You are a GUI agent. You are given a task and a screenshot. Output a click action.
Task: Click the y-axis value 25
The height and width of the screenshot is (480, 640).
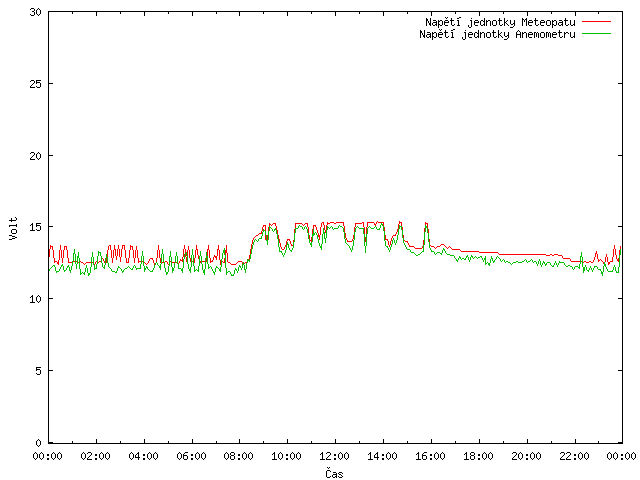[x=36, y=84]
